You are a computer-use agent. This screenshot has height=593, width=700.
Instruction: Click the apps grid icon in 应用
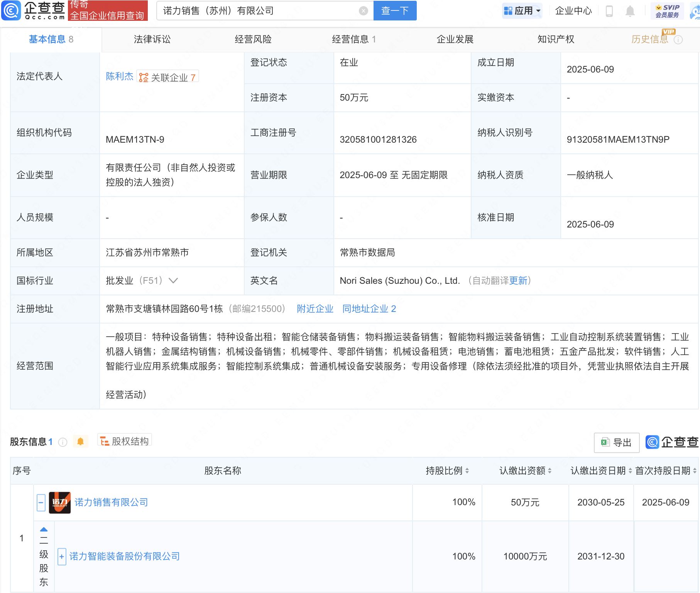[508, 11]
